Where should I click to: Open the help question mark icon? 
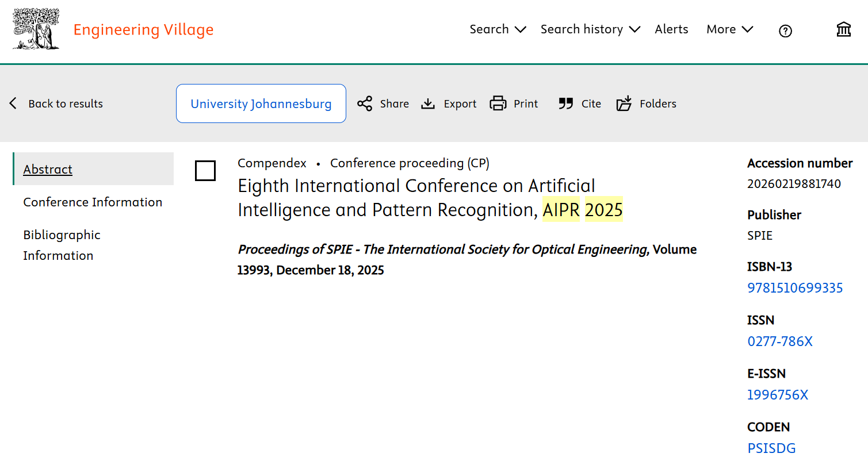click(x=785, y=31)
